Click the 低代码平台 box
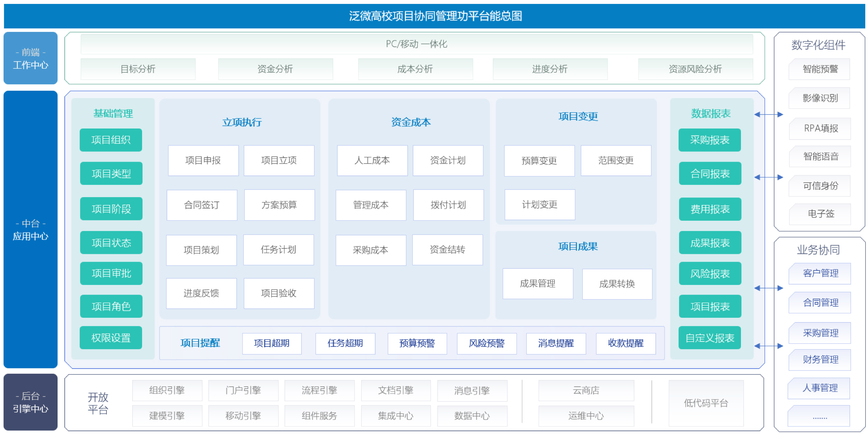Viewport: 868px width, 434px height. tap(705, 403)
